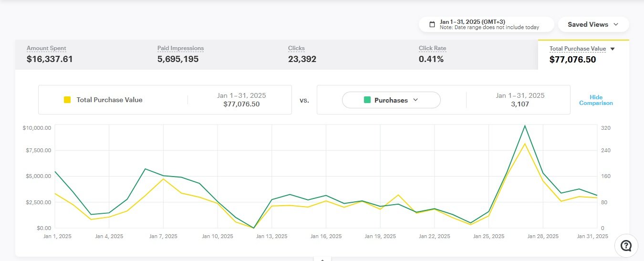Viewport: 644px width, 261px height.
Task: Click the green Purchases color swatch
Action: coord(367,100)
